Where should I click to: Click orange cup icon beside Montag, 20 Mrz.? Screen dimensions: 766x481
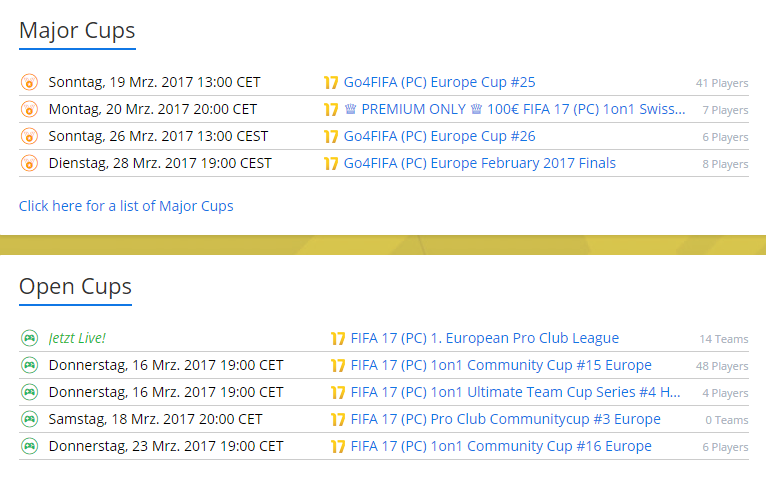28,109
